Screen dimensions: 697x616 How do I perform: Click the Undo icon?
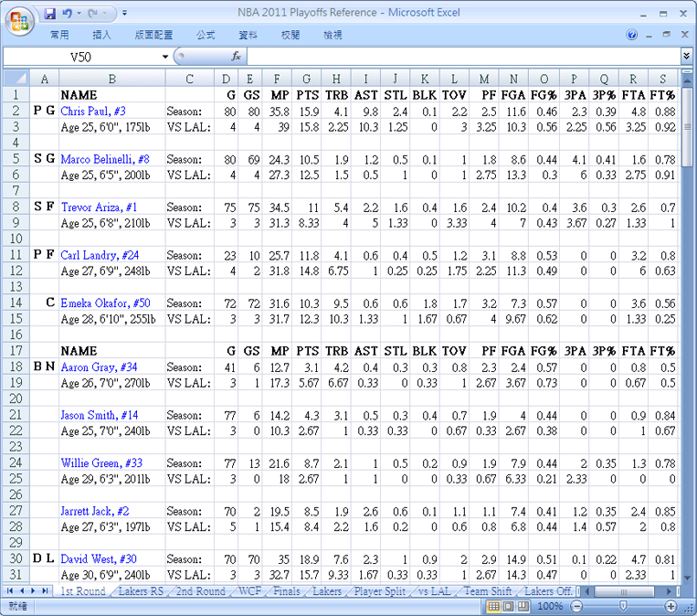(68, 14)
